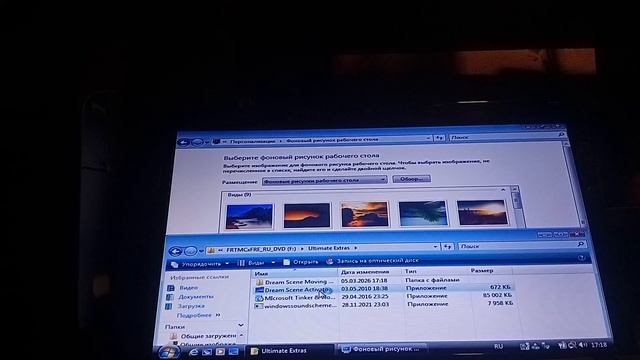Screen dimensions: 640x360
Task: Click the magnifier icon in the Ultimate Extras search box
Action: click(580, 244)
